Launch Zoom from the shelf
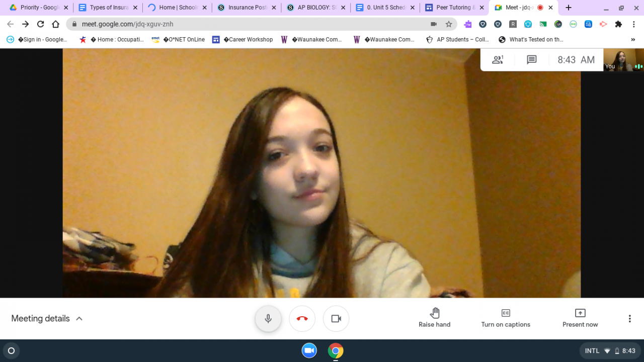This screenshot has width=644, height=362. (309, 351)
